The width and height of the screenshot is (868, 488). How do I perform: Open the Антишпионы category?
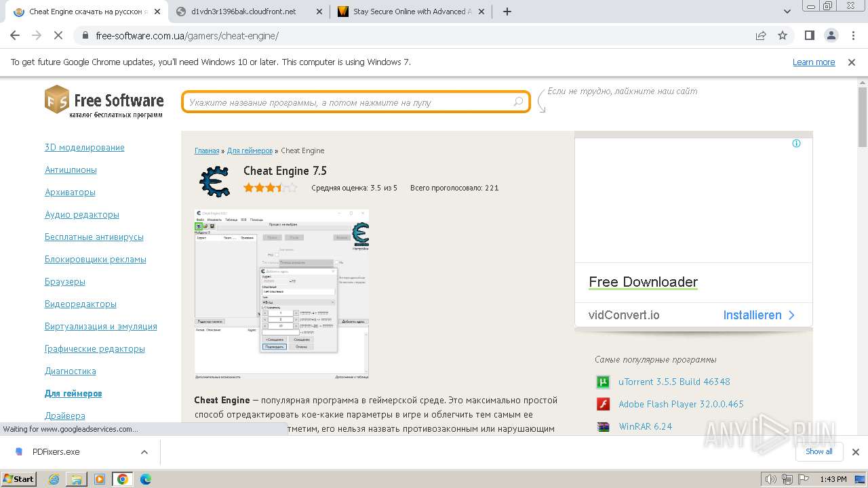coord(71,169)
